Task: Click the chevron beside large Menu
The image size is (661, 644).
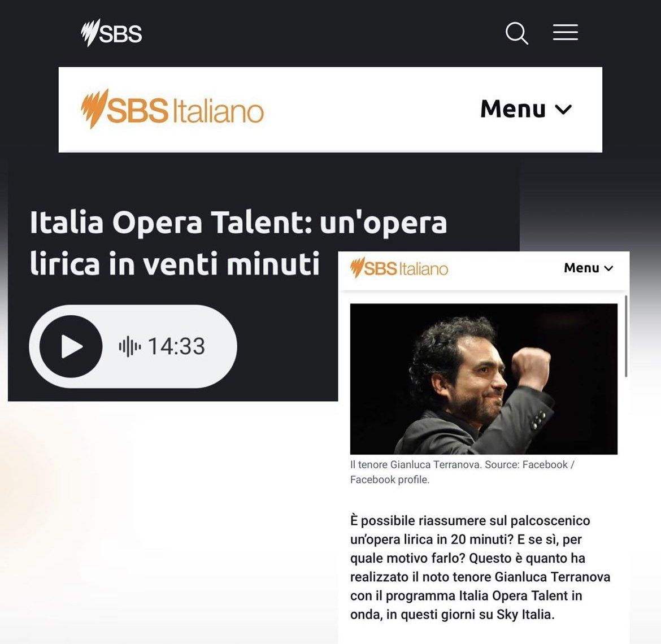Action: (x=563, y=110)
